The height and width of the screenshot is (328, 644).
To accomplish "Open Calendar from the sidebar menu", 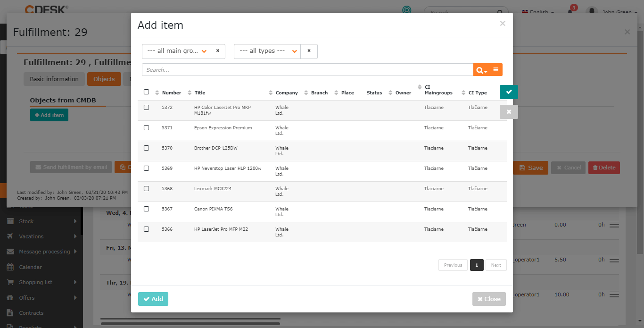I will [31, 267].
